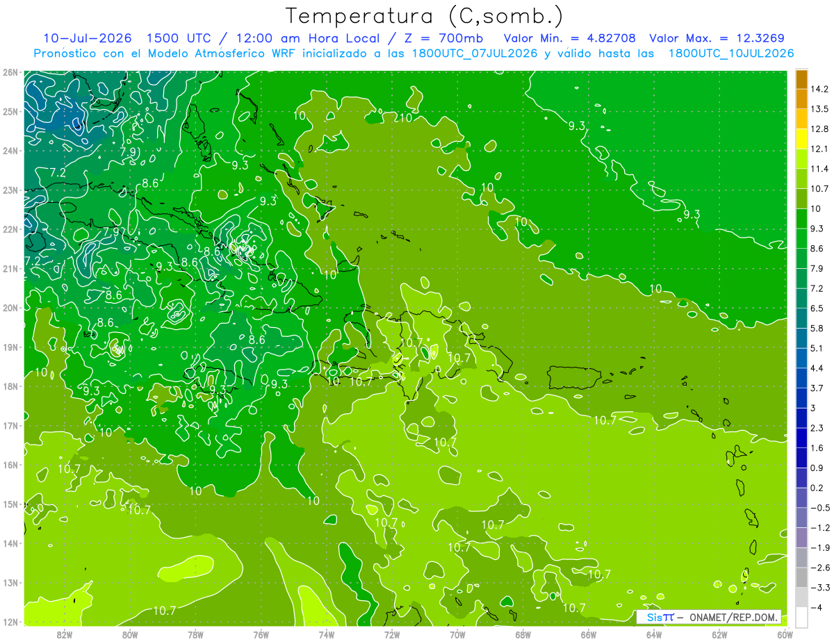The image size is (834, 644).
Task: Click the topmost dark orange color scale swatch
Action: pos(802,79)
